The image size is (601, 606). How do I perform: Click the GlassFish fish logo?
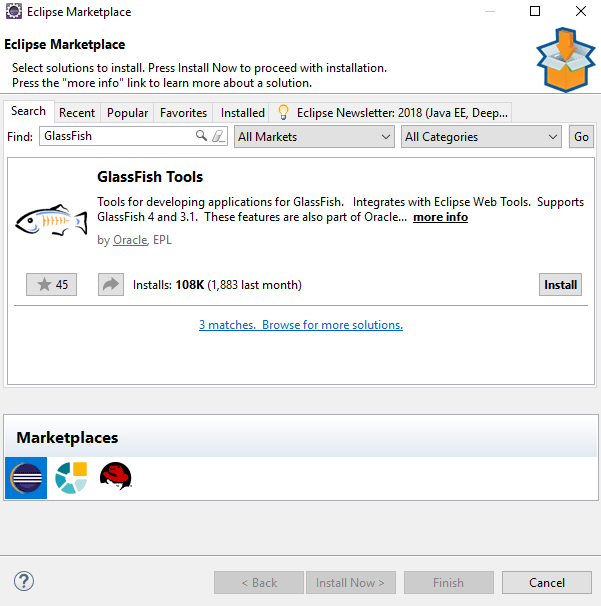pos(51,220)
